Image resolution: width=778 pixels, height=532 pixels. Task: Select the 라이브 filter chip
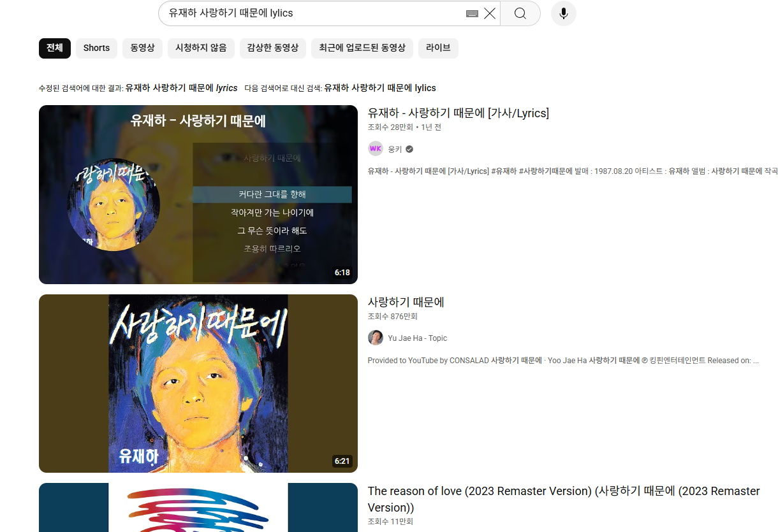(x=438, y=48)
